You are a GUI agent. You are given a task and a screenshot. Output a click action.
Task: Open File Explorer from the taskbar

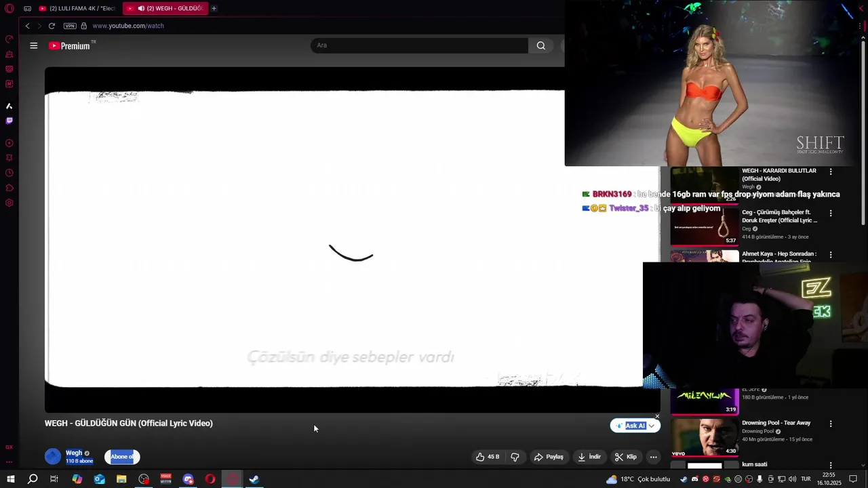click(121, 479)
